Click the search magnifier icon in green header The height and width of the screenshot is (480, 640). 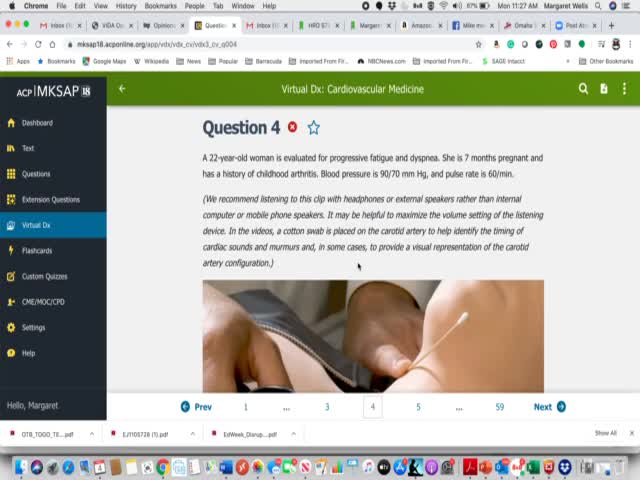(583, 89)
